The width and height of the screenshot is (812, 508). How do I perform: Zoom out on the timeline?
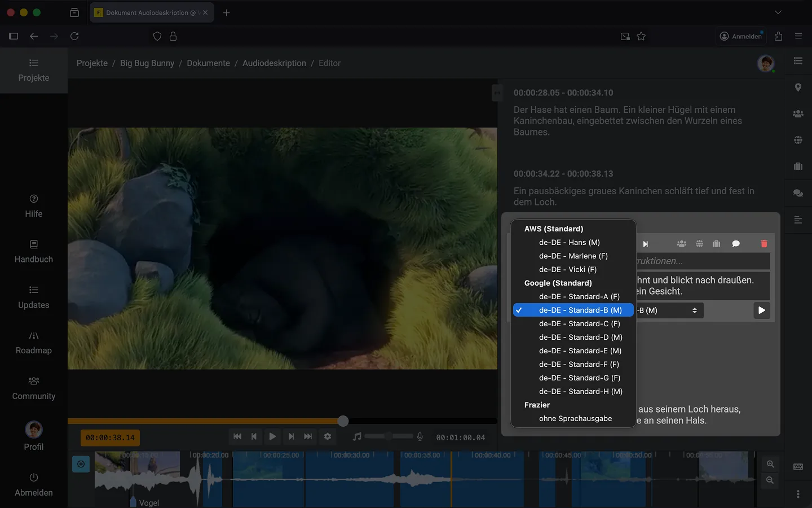tap(770, 480)
